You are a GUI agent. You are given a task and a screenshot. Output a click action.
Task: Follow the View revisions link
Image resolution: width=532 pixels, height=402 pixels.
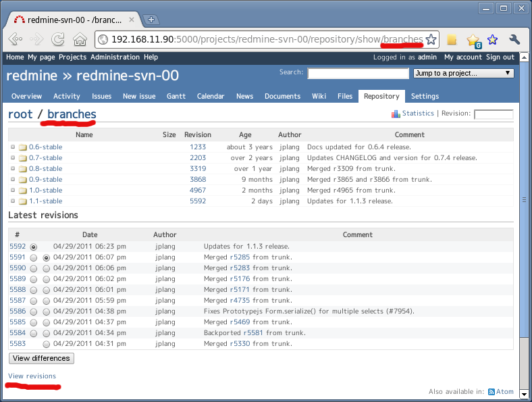(x=32, y=376)
